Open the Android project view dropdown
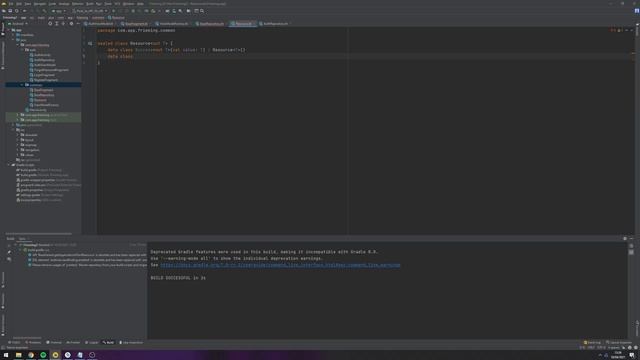This screenshot has height=360, width=640. click(18, 24)
